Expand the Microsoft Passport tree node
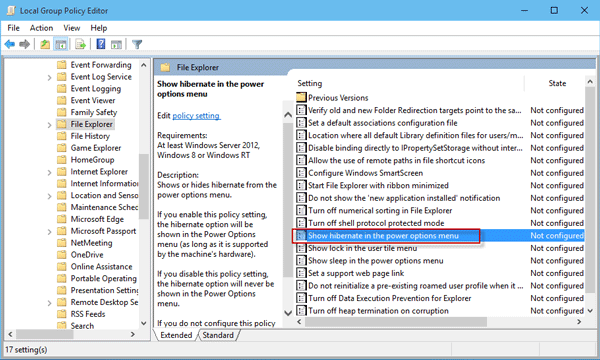 [49, 232]
